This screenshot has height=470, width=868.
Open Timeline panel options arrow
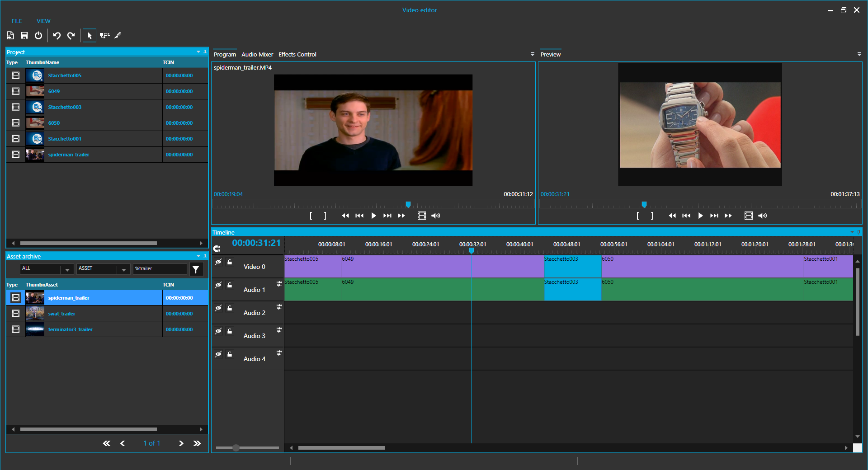(852, 232)
